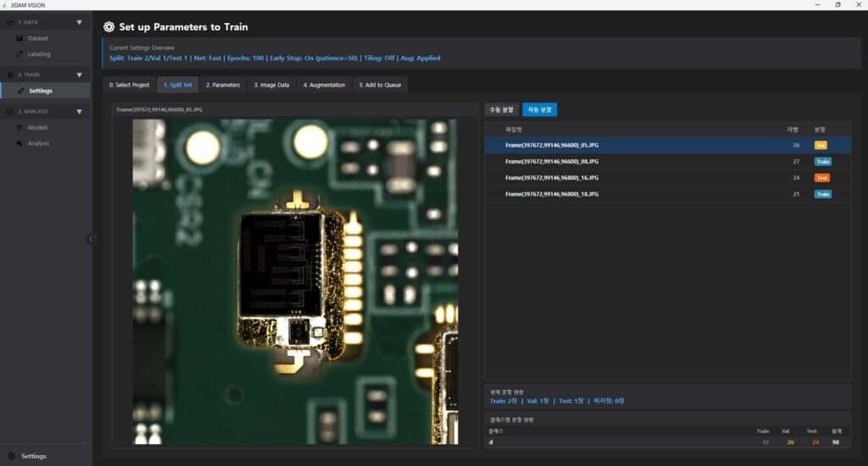The height and width of the screenshot is (466, 868).
Task: Click label count 27 in second row
Action: pyautogui.click(x=796, y=162)
